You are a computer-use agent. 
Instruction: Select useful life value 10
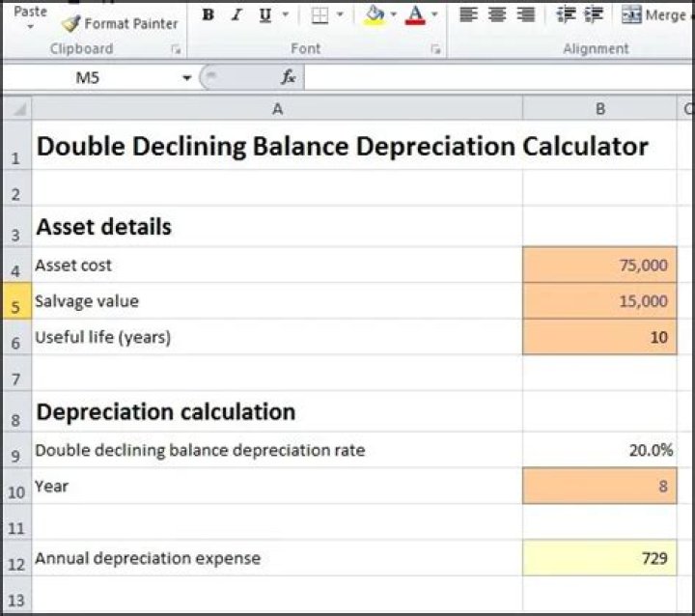tap(600, 337)
